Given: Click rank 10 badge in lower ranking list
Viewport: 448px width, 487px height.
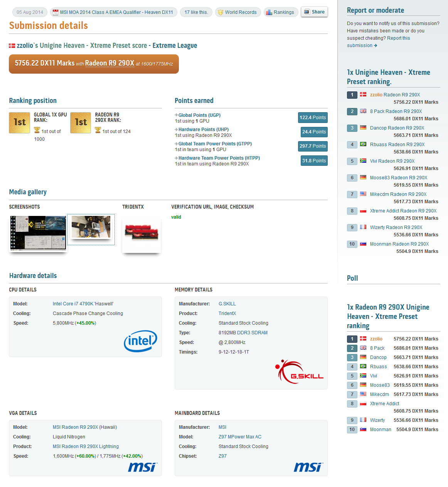Looking at the screenshot, I should (352, 430).
